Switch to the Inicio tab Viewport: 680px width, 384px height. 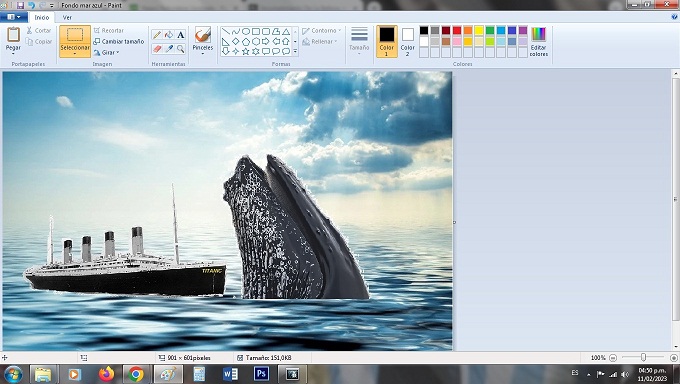42,17
